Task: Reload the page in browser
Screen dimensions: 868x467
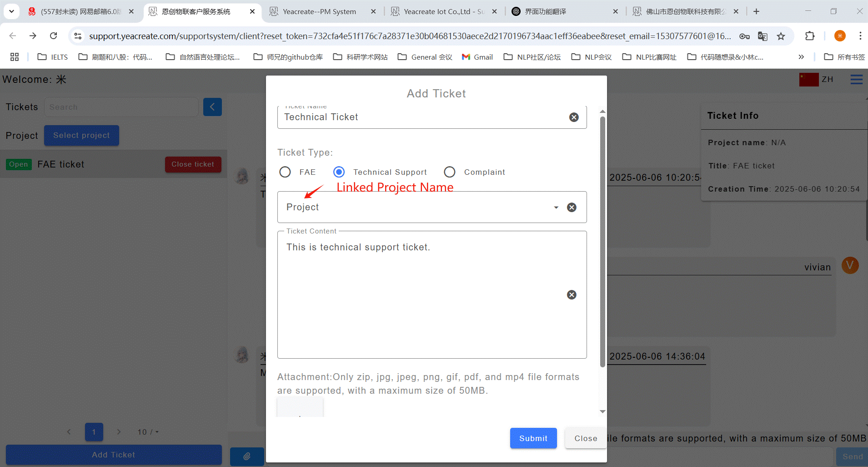Action: coord(54,36)
